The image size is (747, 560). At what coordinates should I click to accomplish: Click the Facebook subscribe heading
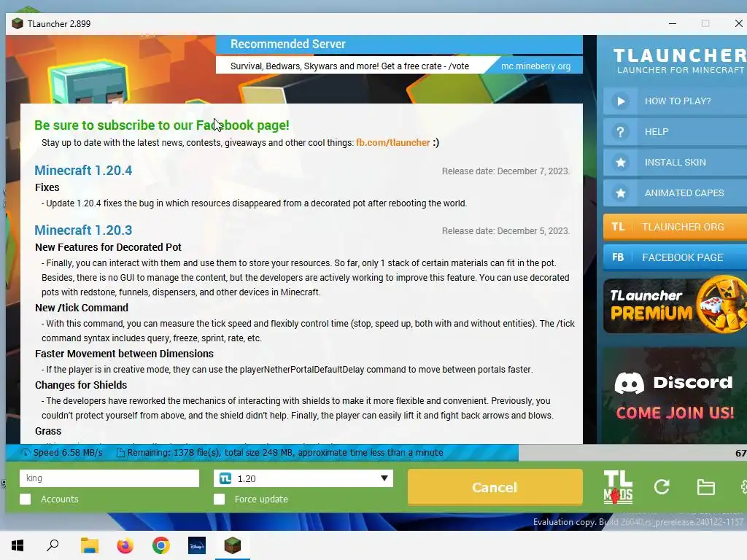coord(161,125)
